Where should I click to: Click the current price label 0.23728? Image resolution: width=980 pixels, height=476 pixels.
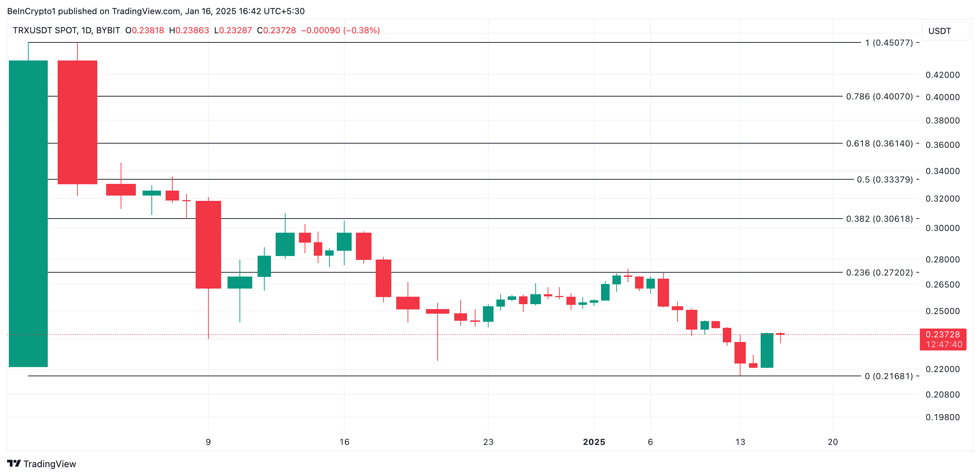pyautogui.click(x=942, y=335)
